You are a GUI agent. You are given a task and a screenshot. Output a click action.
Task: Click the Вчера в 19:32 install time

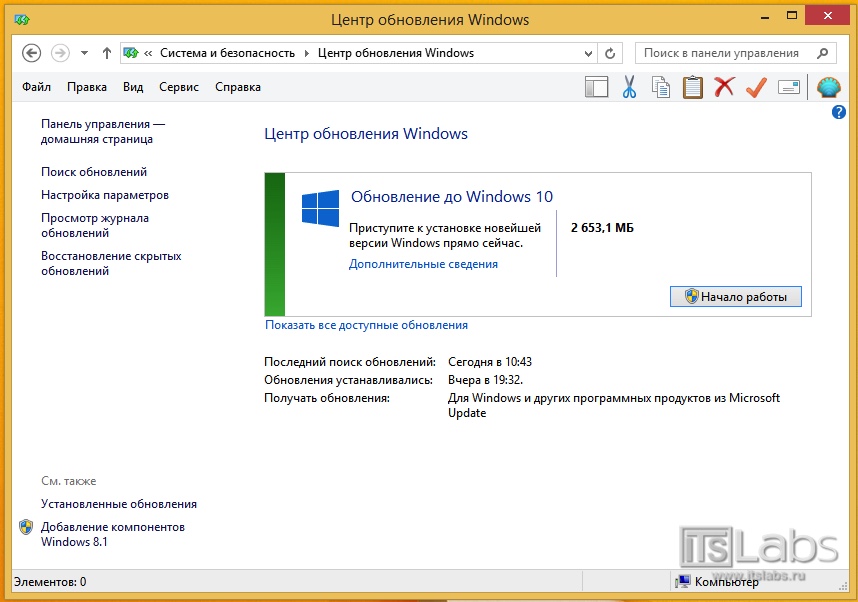click(x=485, y=380)
